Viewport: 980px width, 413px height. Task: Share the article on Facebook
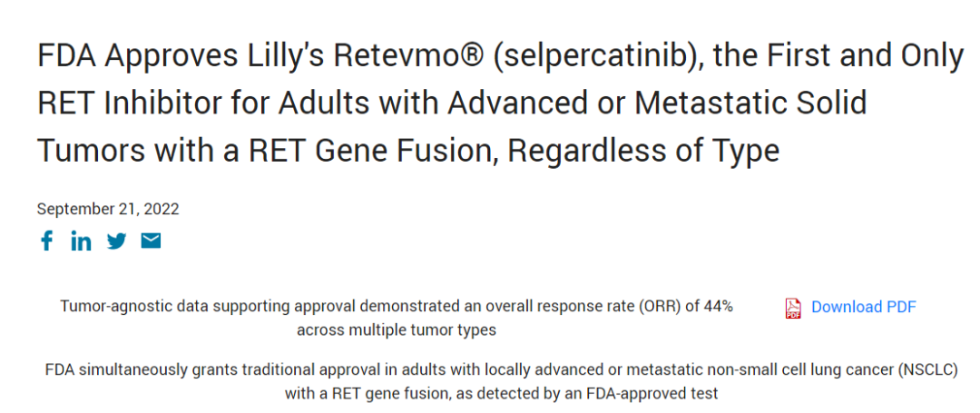(46, 241)
